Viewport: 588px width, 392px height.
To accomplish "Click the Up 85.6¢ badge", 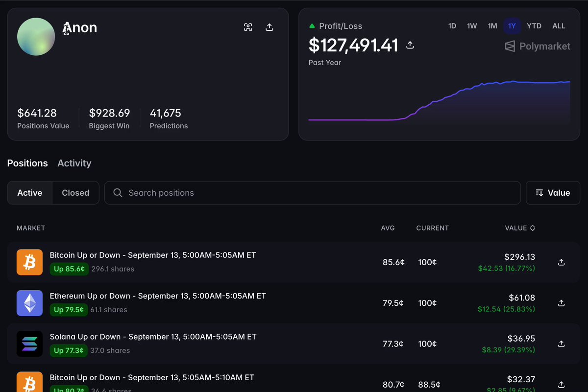I will point(69,269).
